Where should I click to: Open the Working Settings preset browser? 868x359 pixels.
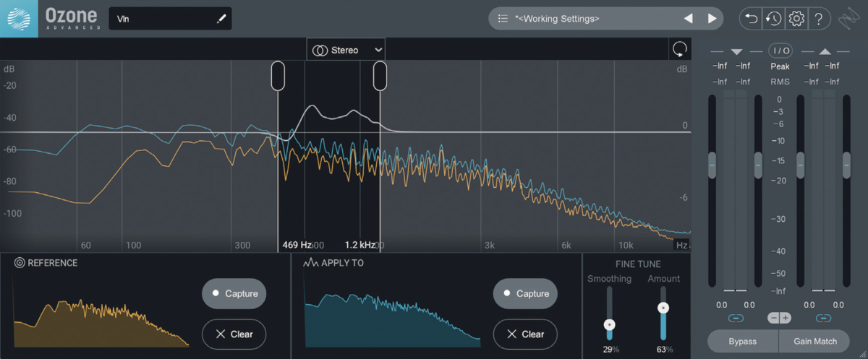[x=607, y=19]
